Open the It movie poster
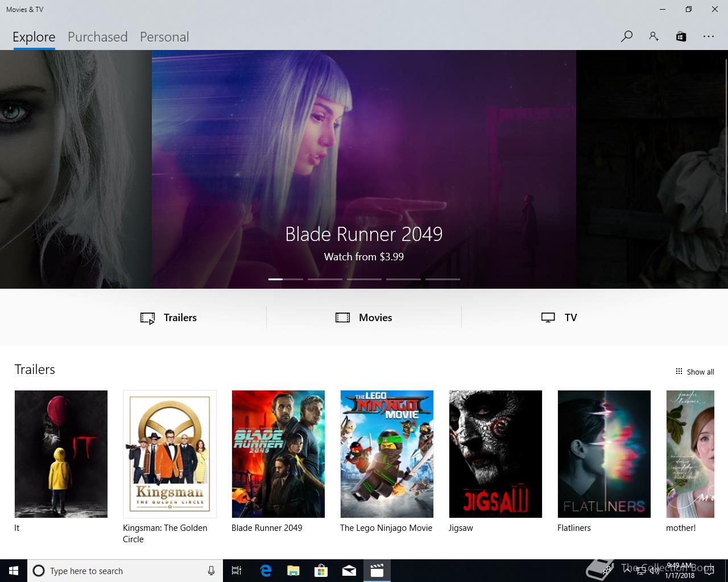The width and height of the screenshot is (728, 582). [x=61, y=454]
